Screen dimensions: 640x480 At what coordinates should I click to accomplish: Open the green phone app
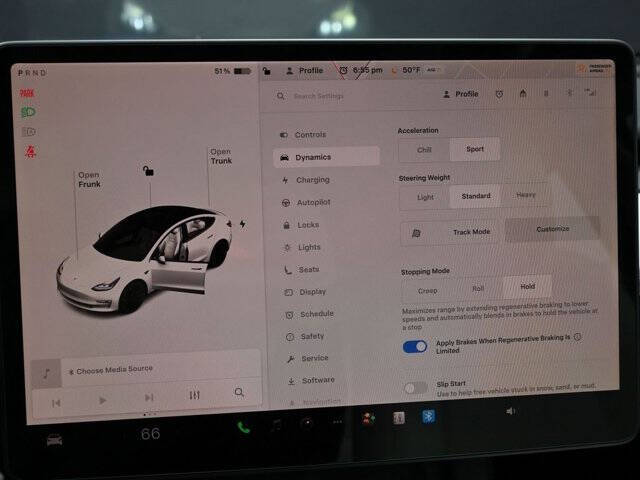[x=243, y=427]
